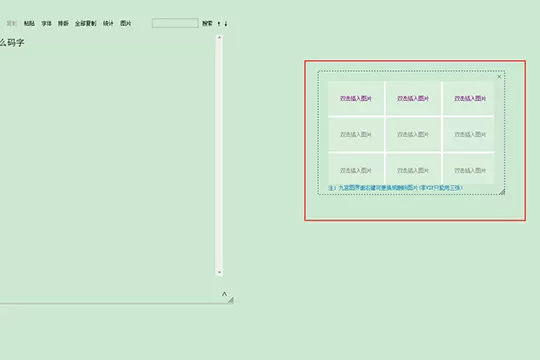The width and height of the screenshot is (540, 360).
Task: Select the bottom-right 双击插入图片 cell
Action: pos(469,169)
